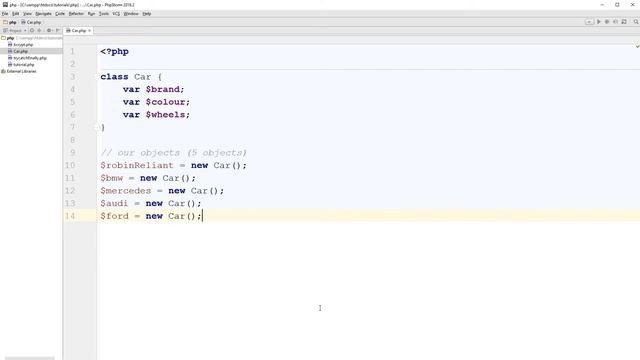The image size is (640, 360).
Task: Click the External Libraries icon
Action: point(3,71)
